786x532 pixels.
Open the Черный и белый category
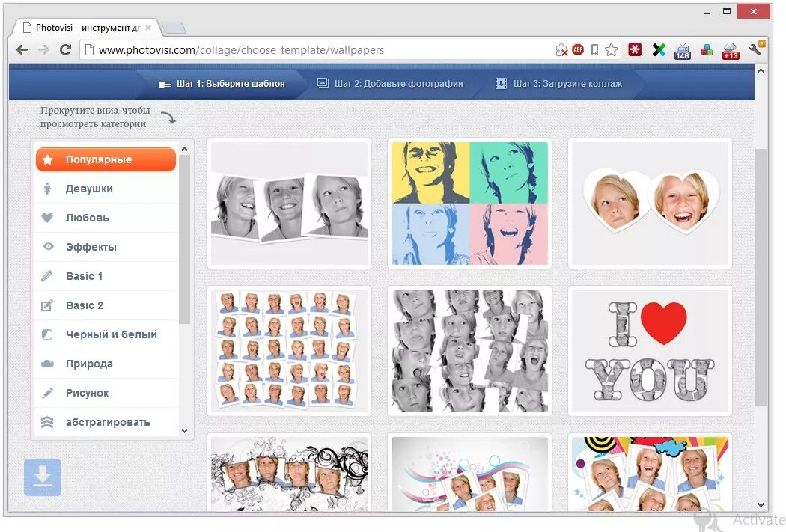pyautogui.click(x=106, y=334)
